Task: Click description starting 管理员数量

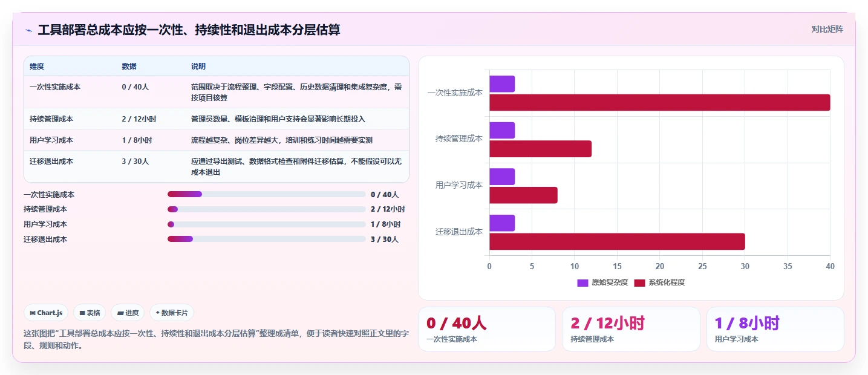Action: [278, 119]
